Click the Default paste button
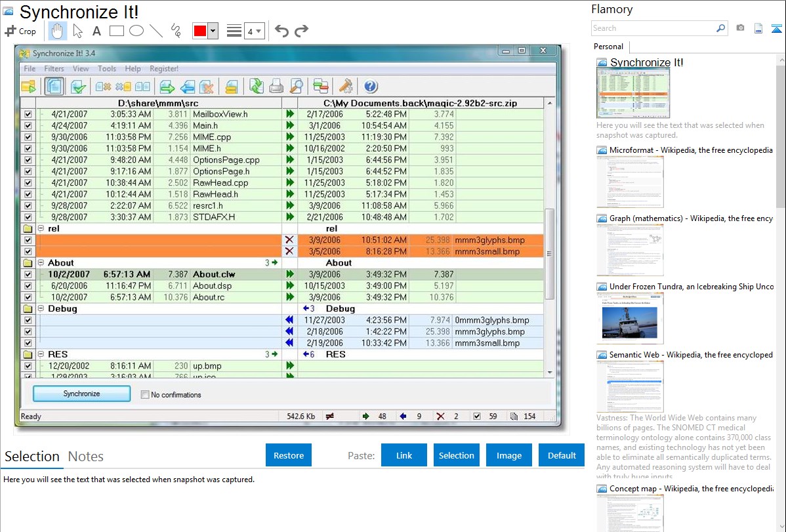 point(562,455)
